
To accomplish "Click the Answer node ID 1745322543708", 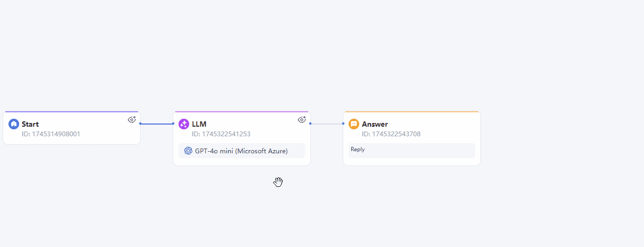I will pos(391,134).
